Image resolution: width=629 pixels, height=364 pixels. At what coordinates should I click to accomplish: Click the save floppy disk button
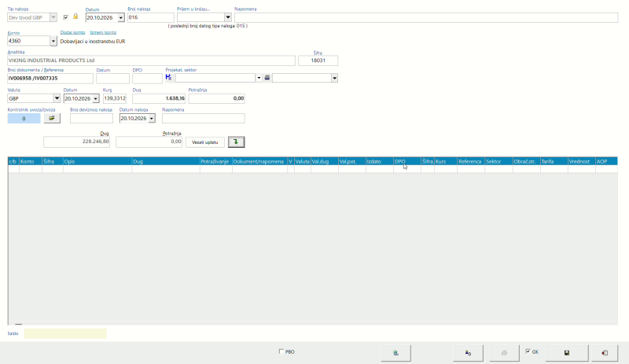pos(566,353)
